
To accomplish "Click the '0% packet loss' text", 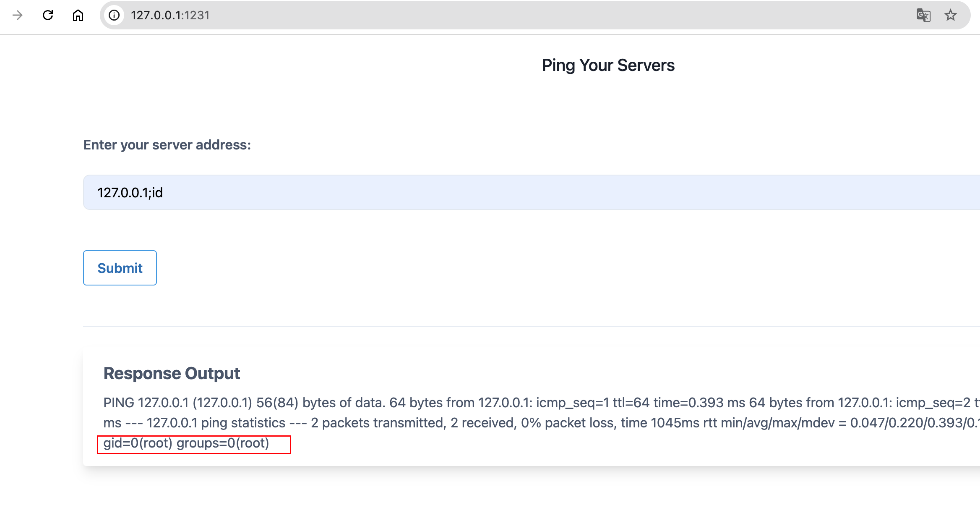I will pos(568,423).
